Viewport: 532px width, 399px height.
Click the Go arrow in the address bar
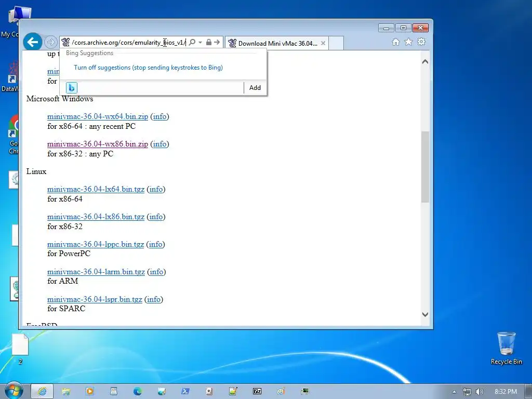pos(217,42)
